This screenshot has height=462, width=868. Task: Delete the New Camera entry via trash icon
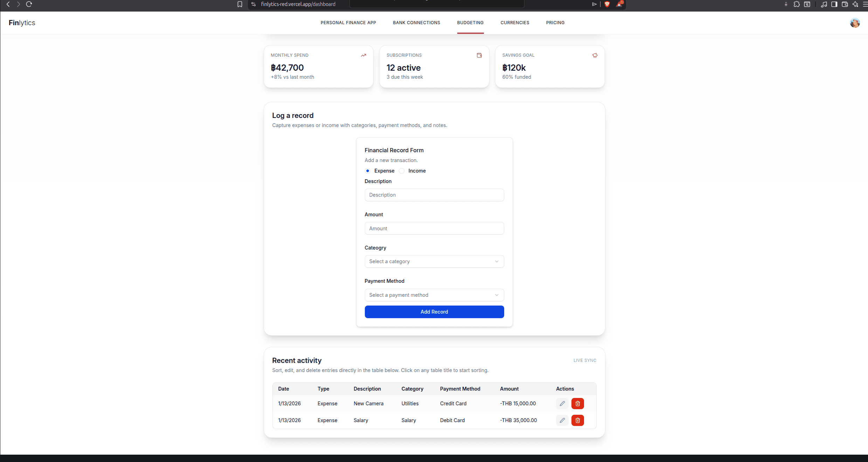pyautogui.click(x=577, y=404)
